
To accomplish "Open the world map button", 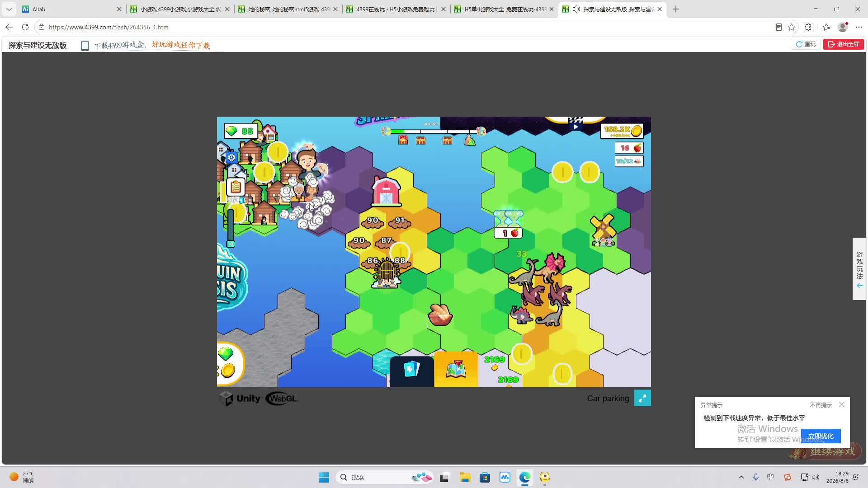I will [x=456, y=370].
